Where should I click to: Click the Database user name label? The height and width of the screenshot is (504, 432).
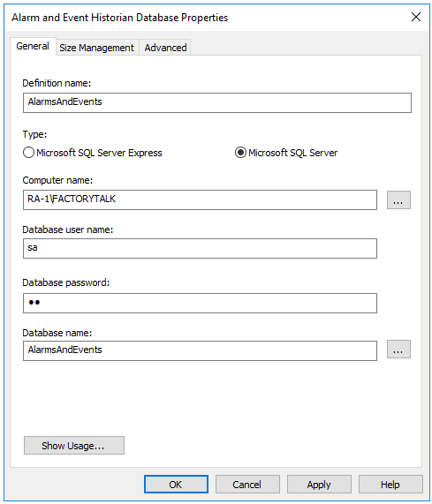[x=68, y=229]
